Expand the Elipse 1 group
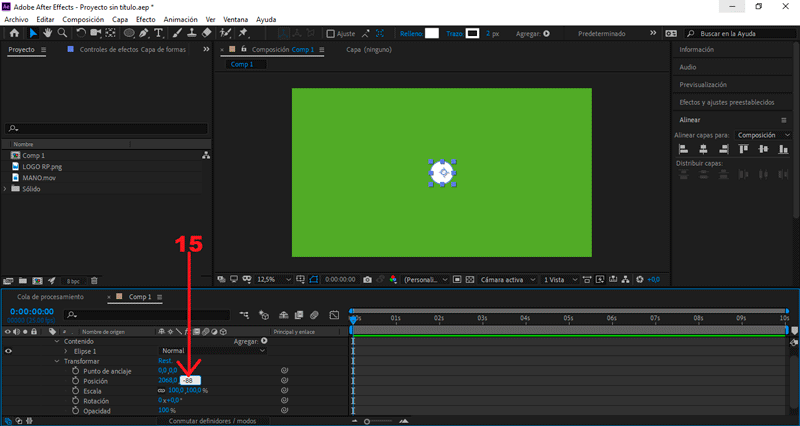This screenshot has width=800, height=426. (66, 351)
